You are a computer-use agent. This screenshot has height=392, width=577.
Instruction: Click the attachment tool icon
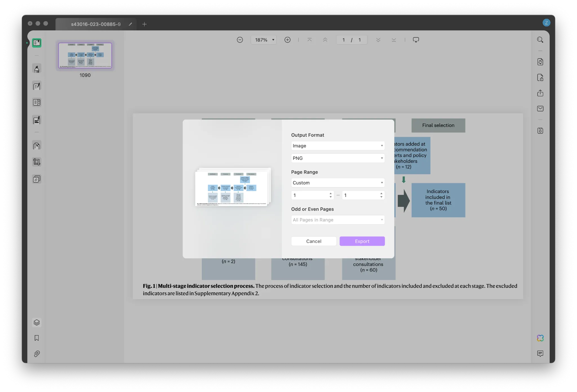[37, 353]
